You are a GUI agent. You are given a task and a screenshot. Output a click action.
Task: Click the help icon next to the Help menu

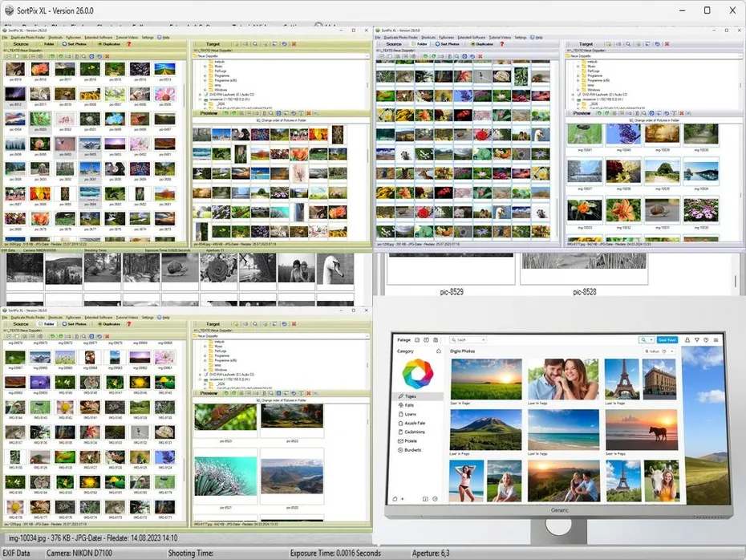tap(160, 38)
